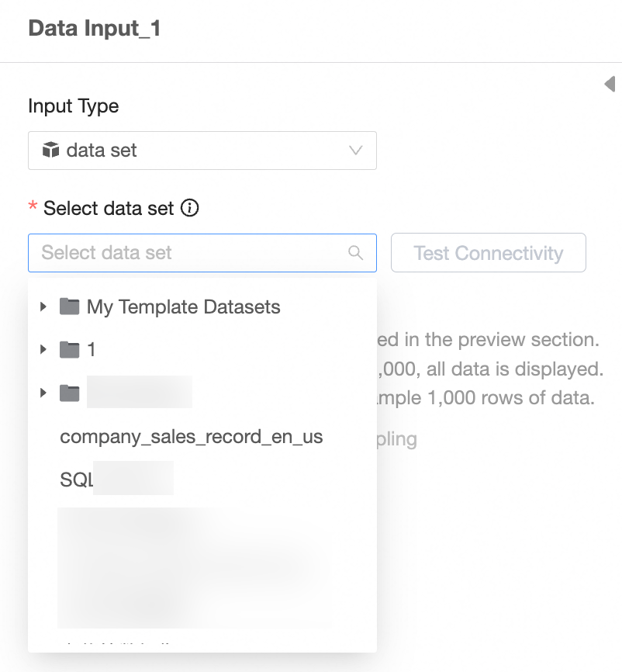
Task: Expand the third folder with blurred name
Action: (x=43, y=393)
